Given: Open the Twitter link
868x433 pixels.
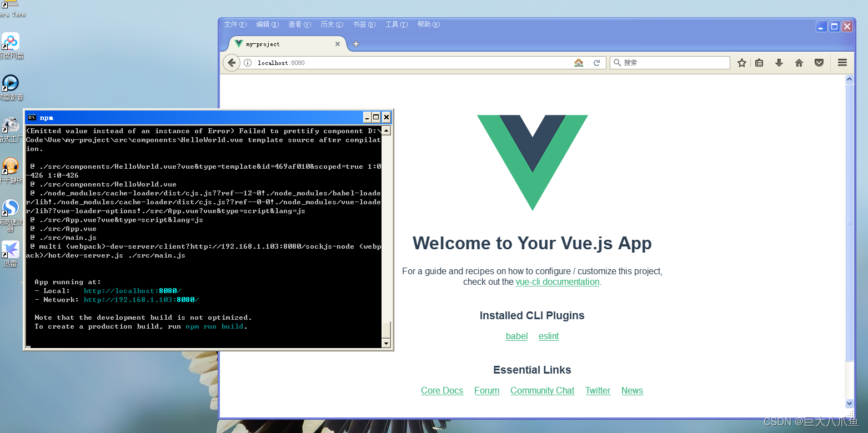Looking at the screenshot, I should [598, 391].
